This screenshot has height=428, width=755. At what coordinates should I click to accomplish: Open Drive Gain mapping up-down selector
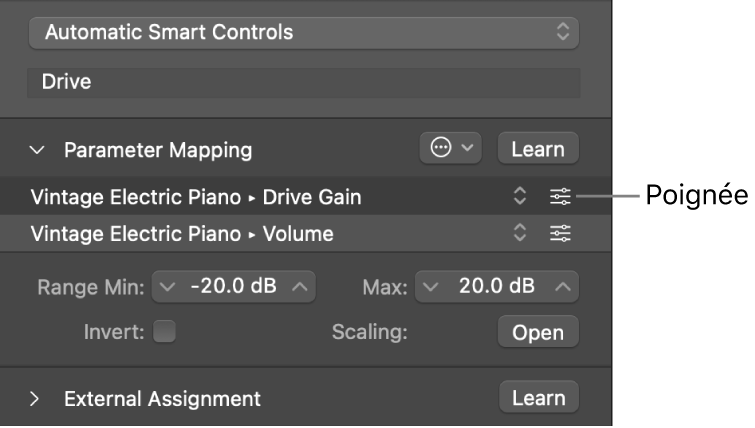tap(519, 197)
